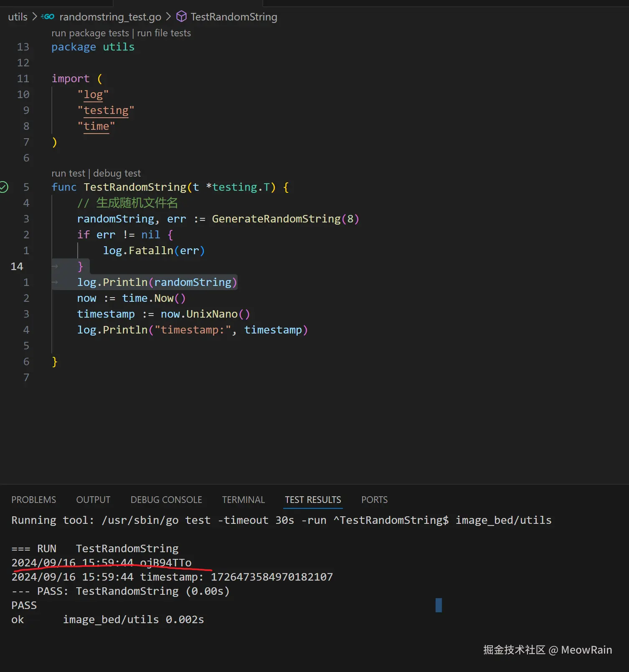This screenshot has height=672, width=629.
Task: Click the func TestRandomString declaration
Action: tap(170, 187)
